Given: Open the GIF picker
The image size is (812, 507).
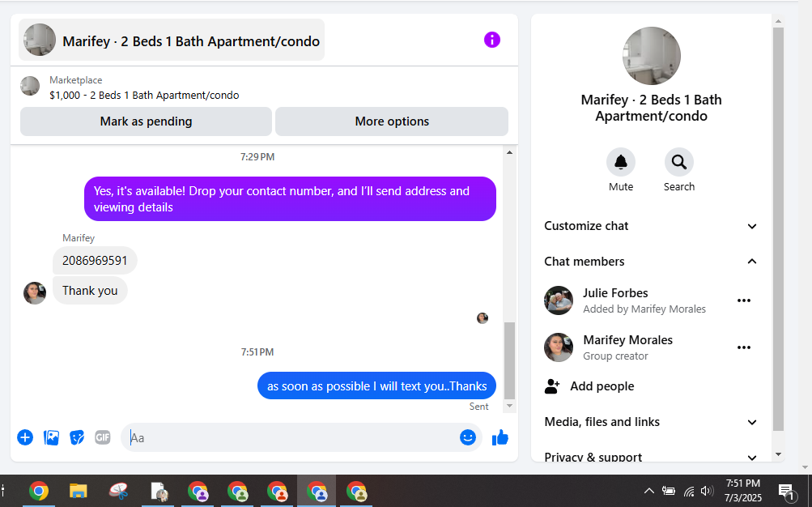Looking at the screenshot, I should click(x=103, y=437).
